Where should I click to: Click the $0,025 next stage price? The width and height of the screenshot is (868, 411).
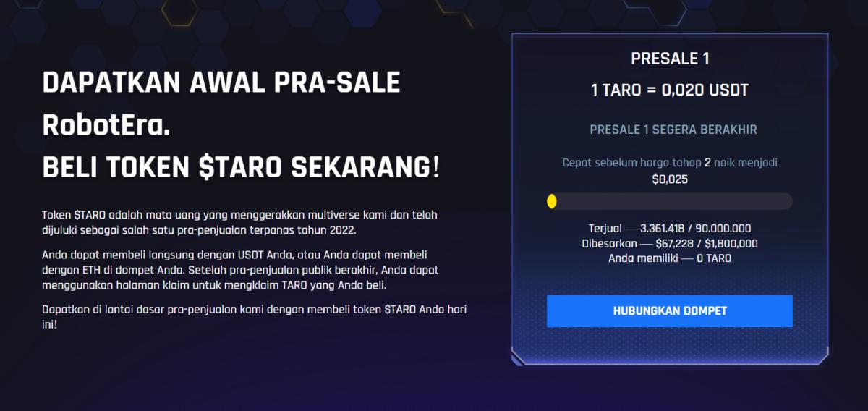point(670,179)
